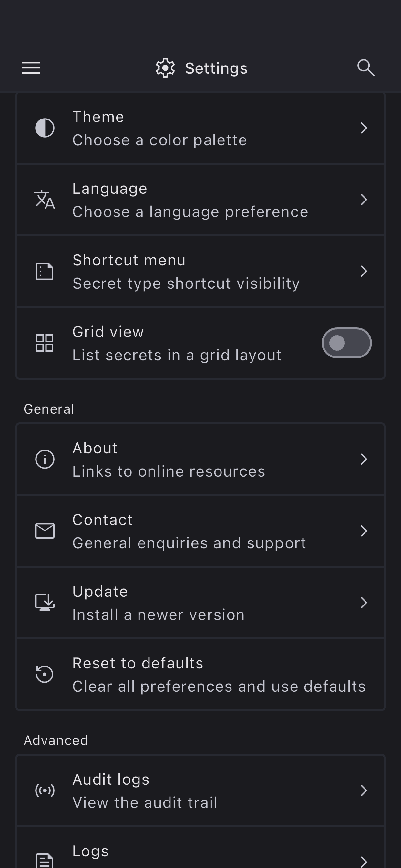The image size is (401, 868).
Task: Click the Language translate icon
Action: coord(45,200)
